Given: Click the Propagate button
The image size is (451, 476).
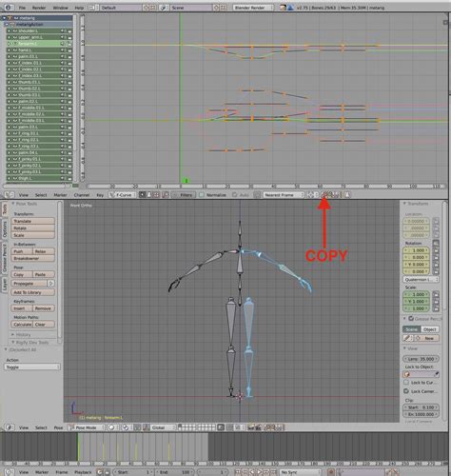Looking at the screenshot, I should pos(29,284).
